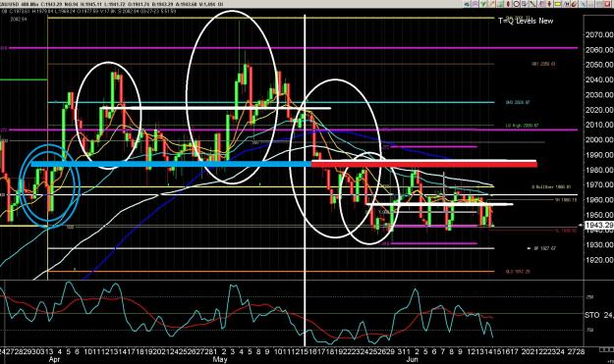Click the 1970.00 price axis label
This screenshot has height=364, width=614.
(599, 184)
